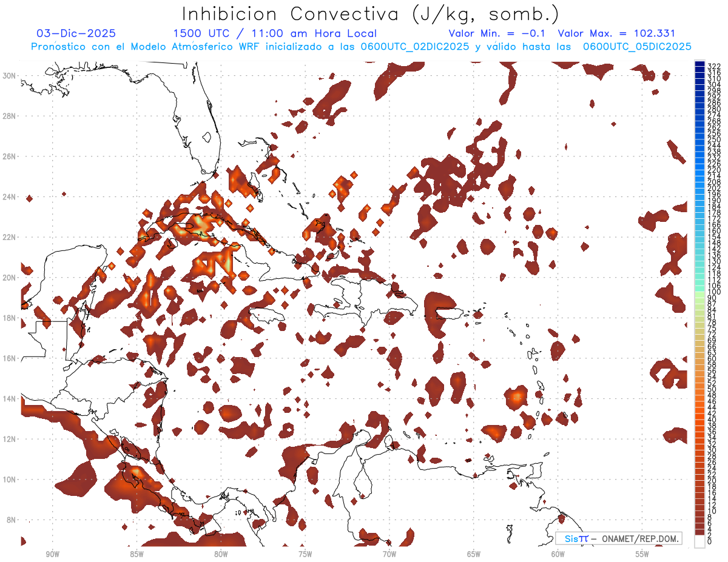Click the '85W' longitude label
This screenshot has height=562, width=728.
[137, 554]
